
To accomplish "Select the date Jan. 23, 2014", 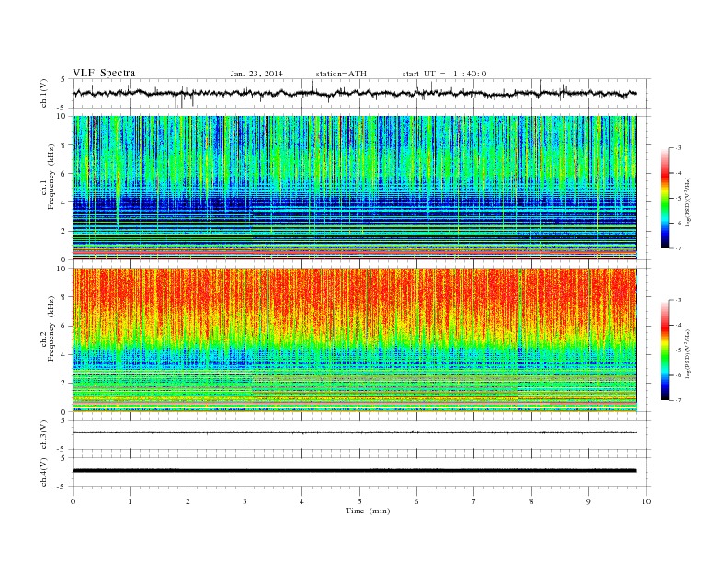I will pos(256,74).
